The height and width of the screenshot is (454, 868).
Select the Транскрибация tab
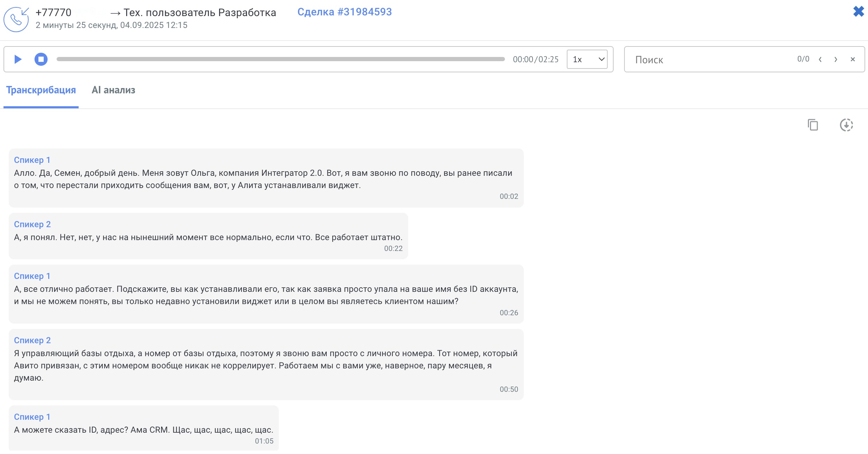pyautogui.click(x=41, y=90)
